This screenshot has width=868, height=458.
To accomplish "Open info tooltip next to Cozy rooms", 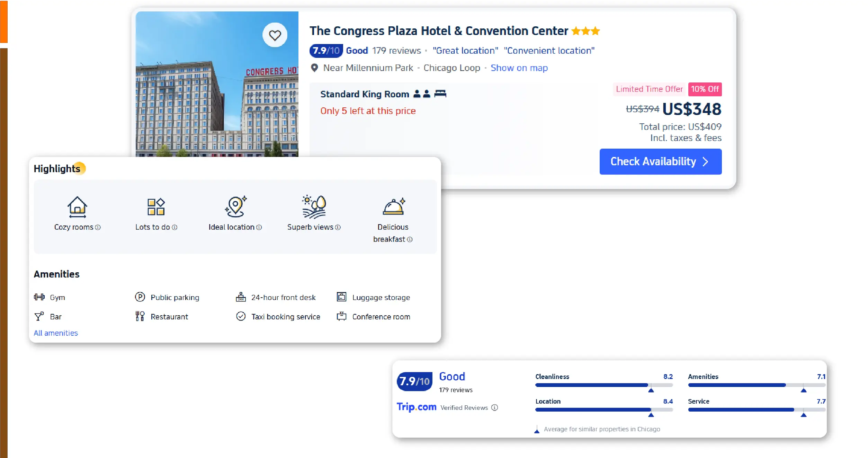I will [98, 227].
